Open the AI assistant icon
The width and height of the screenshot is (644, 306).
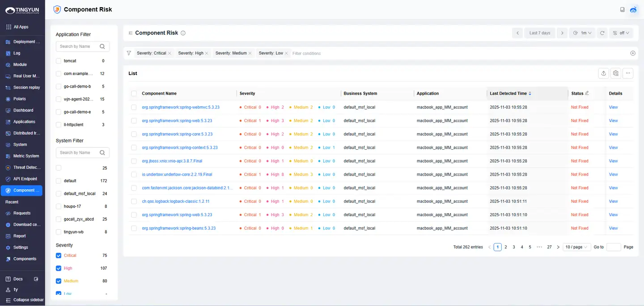(x=633, y=9)
